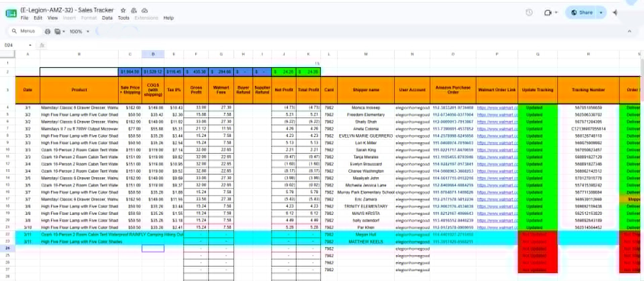This screenshot has height=281, width=644.
Task: Open the Extensions menu
Action: coord(146,18)
